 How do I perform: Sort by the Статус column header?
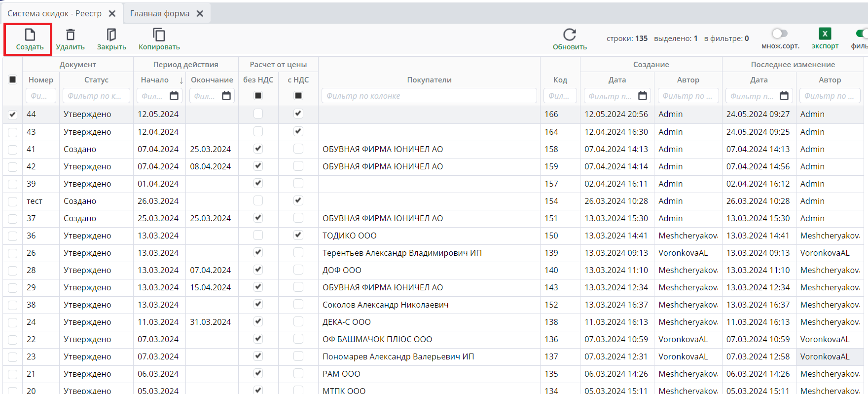pyautogui.click(x=96, y=80)
